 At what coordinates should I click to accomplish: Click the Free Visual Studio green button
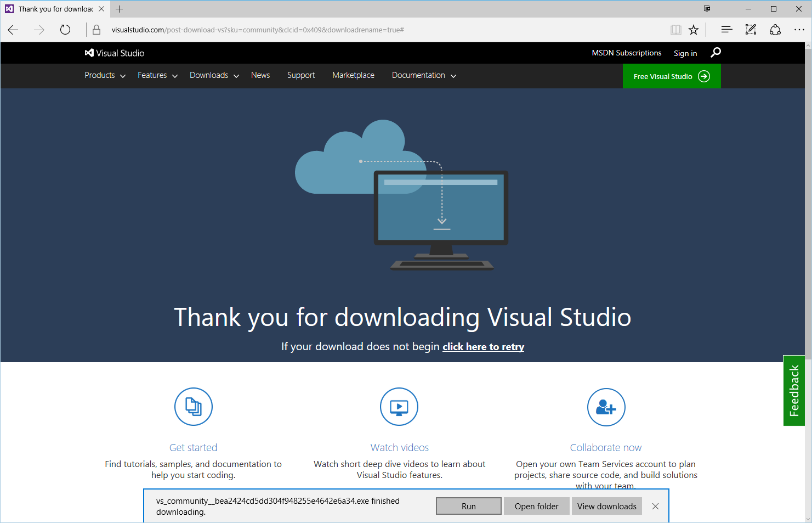672,76
